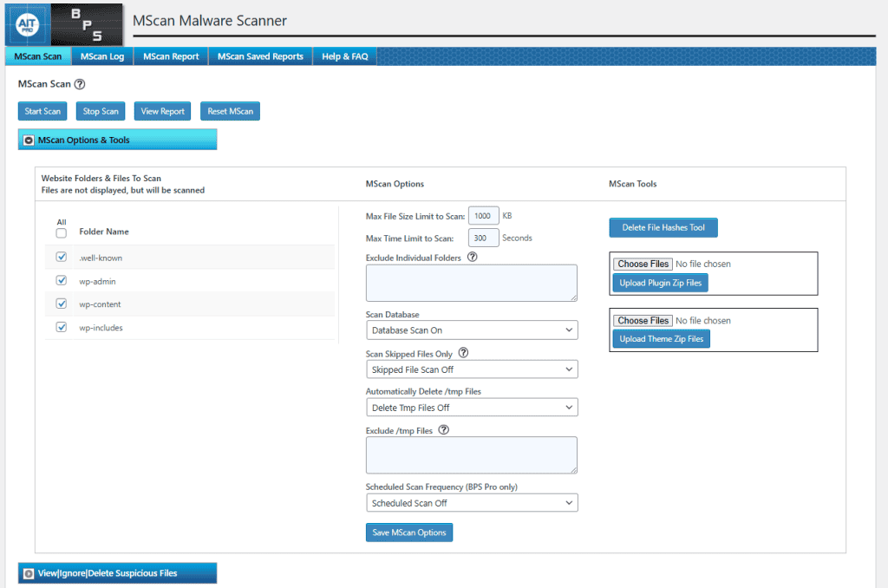Open the MScan Report tab

click(x=171, y=56)
